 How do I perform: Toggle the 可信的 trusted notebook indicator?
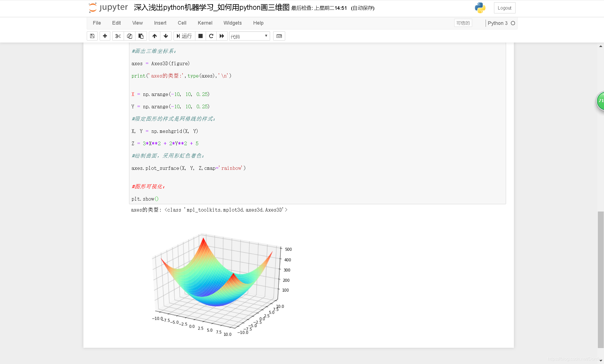pyautogui.click(x=463, y=23)
